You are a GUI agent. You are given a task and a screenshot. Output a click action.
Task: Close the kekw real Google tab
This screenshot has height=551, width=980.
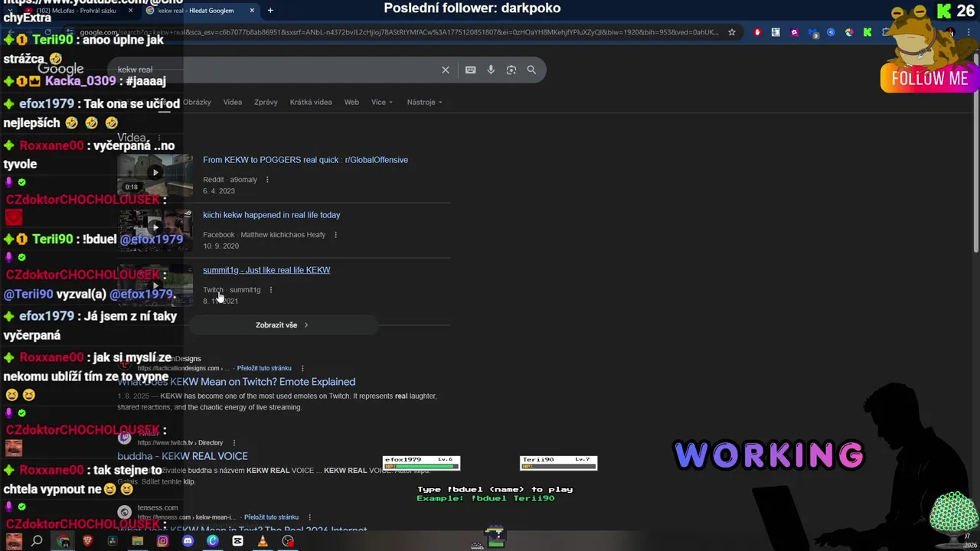[252, 11]
